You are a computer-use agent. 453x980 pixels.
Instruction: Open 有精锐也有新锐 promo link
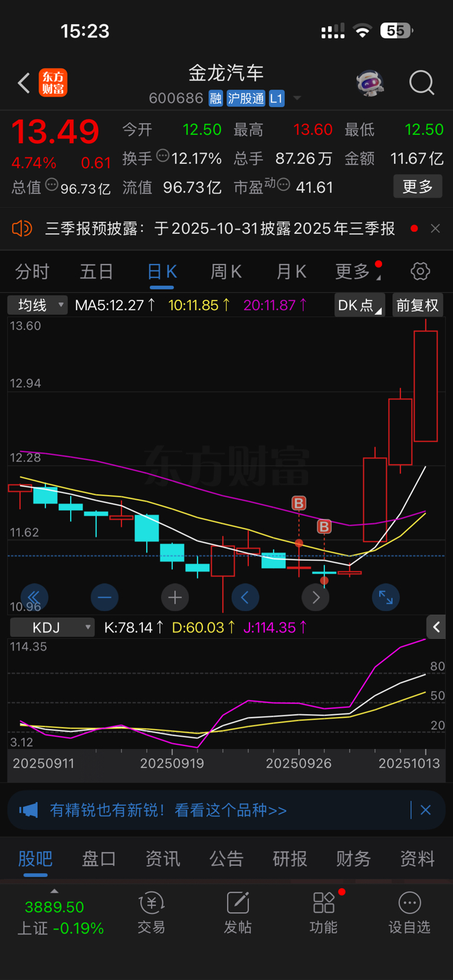(168, 810)
